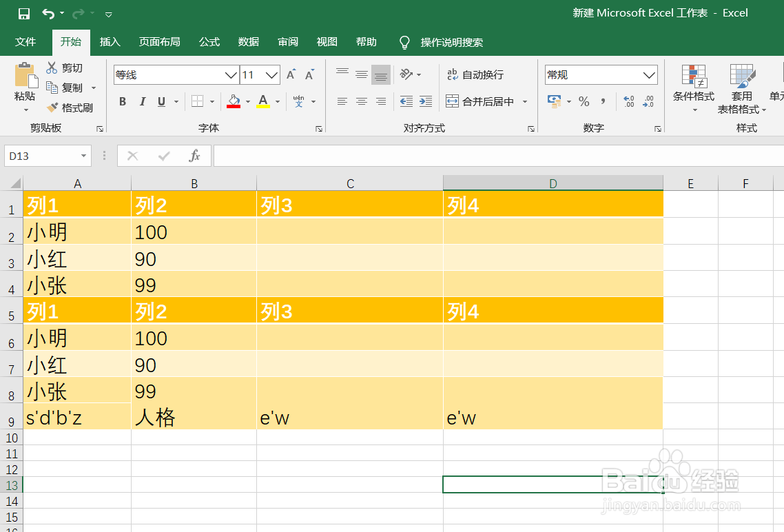
Task: Open the undo history dropdown arrow
Action: (x=62, y=13)
